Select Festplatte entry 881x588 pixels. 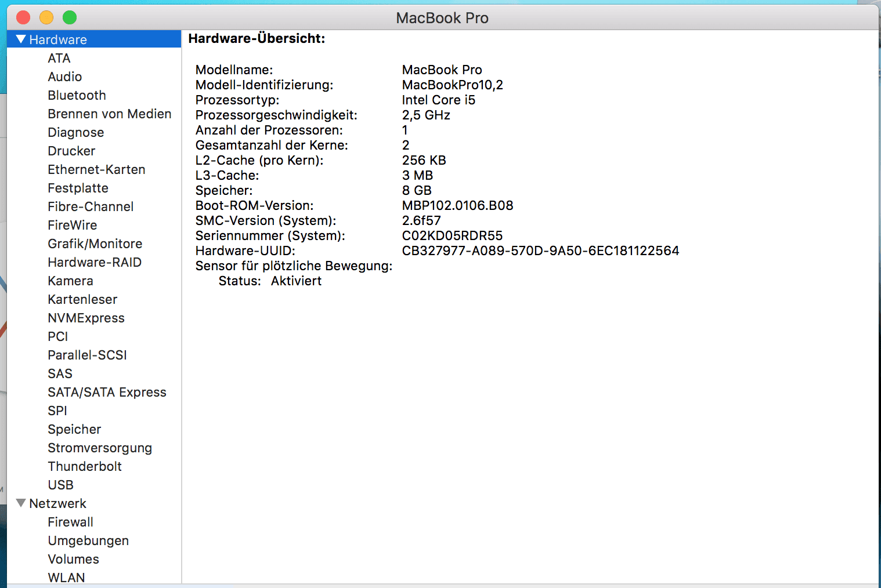click(78, 188)
